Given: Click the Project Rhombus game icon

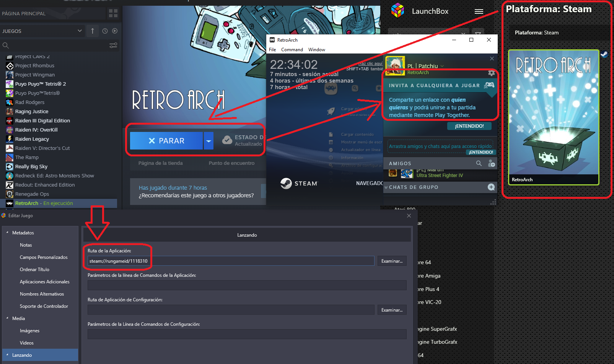Looking at the screenshot, I should (x=10, y=66).
